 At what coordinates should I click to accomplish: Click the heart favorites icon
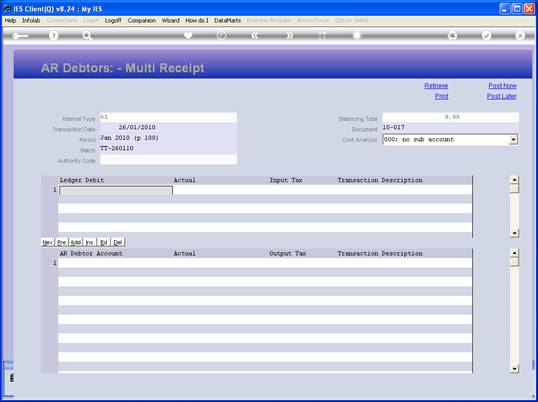(188, 35)
